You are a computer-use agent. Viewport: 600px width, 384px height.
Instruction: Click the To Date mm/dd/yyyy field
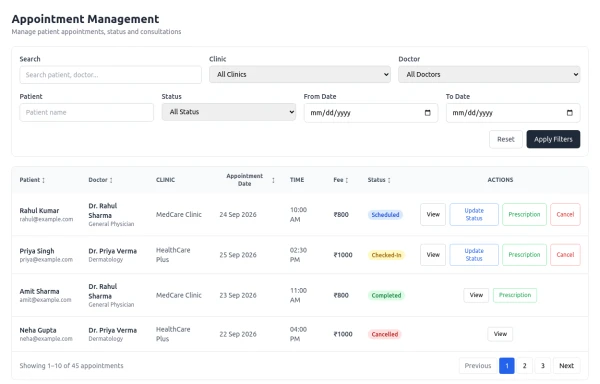(513, 113)
